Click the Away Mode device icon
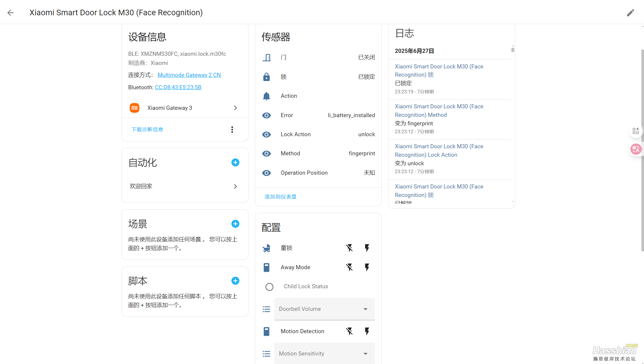 point(266,267)
